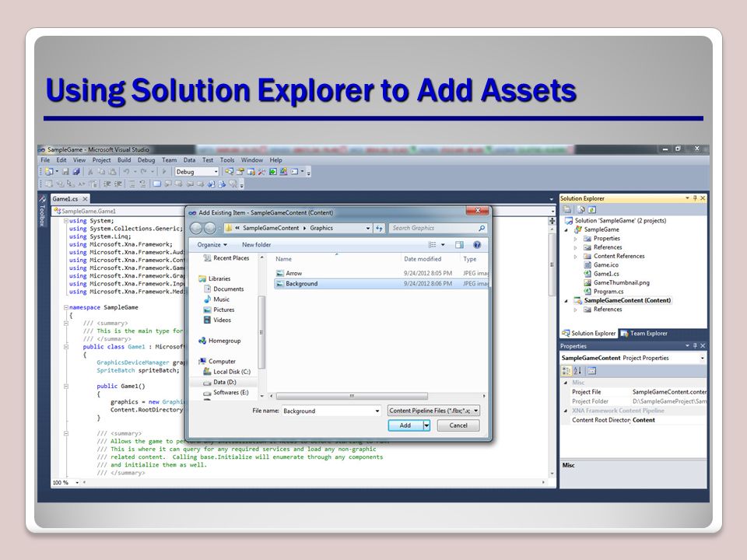The image size is (747, 560).
Task: Click horizontal scrollbar in dialog file list
Action: 352,396
